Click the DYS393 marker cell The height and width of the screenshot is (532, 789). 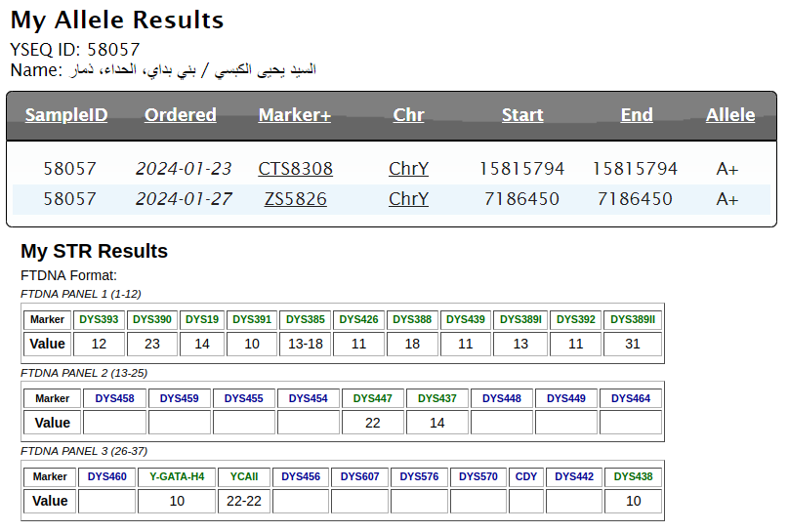pos(99,319)
